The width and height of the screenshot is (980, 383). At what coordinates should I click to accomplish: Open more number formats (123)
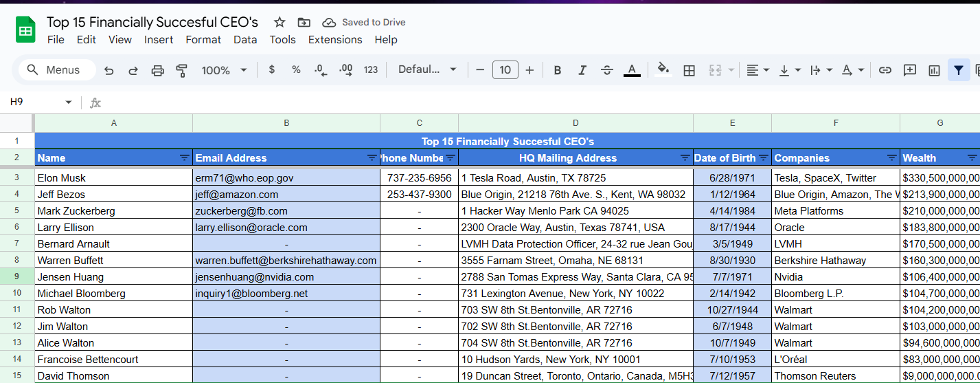click(x=371, y=69)
